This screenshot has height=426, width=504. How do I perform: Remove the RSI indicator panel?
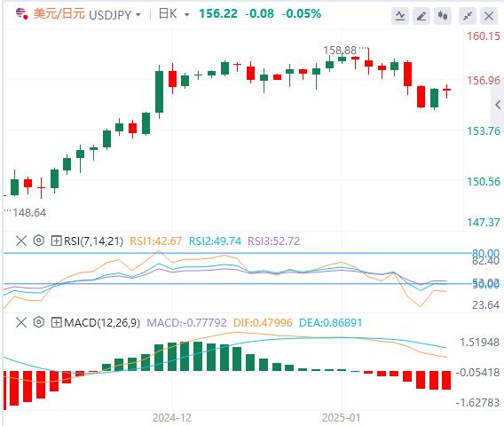tap(21, 241)
